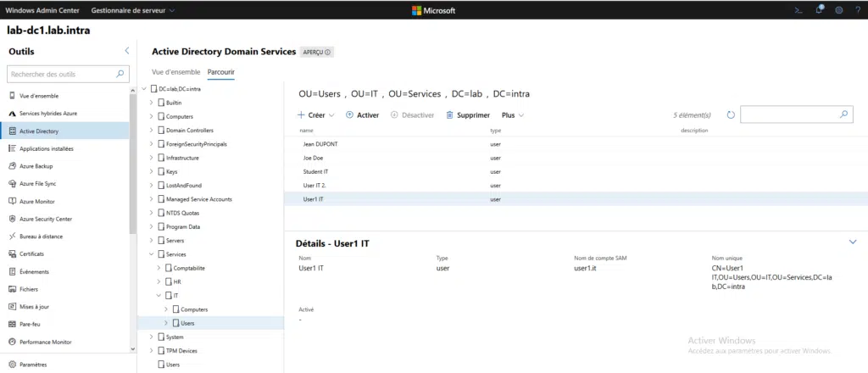Expand the Comptabilite node chevron
868x373 pixels.
[159, 268]
